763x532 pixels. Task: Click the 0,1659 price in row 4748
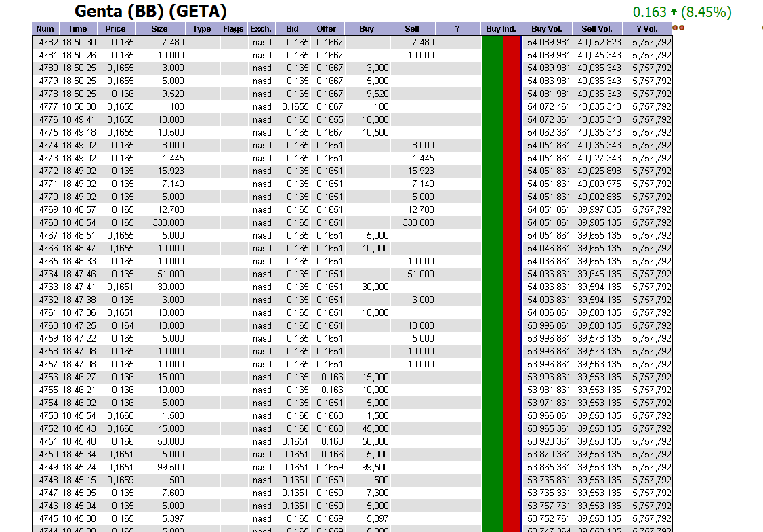[x=121, y=480]
